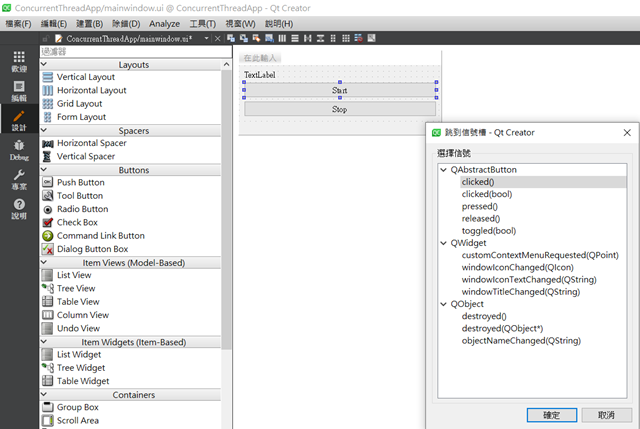This screenshot has width=640, height=429.
Task: Cancel dialog with 取消 button
Action: 606,415
